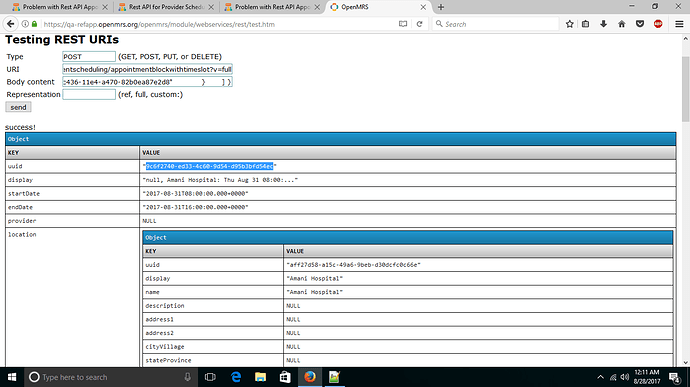Open the Store icon in taskbar
This screenshot has width=690, height=387.
[x=285, y=377]
